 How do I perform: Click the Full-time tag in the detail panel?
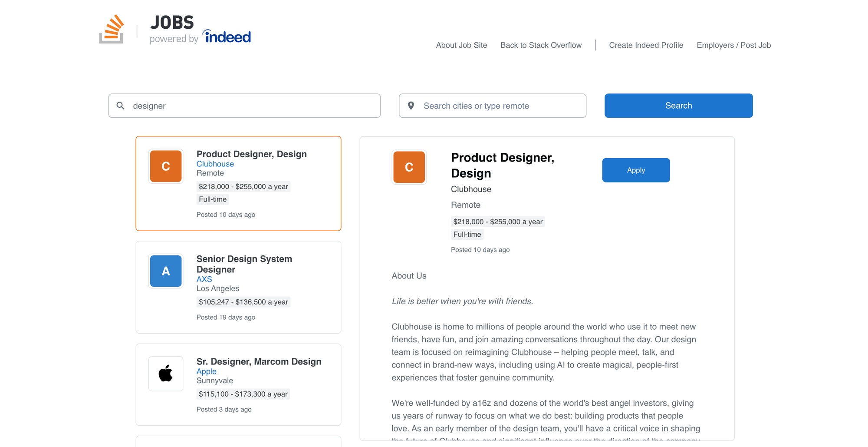tap(467, 235)
